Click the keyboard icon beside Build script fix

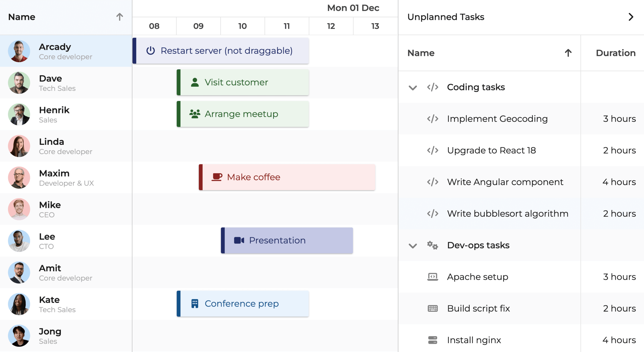coord(432,308)
